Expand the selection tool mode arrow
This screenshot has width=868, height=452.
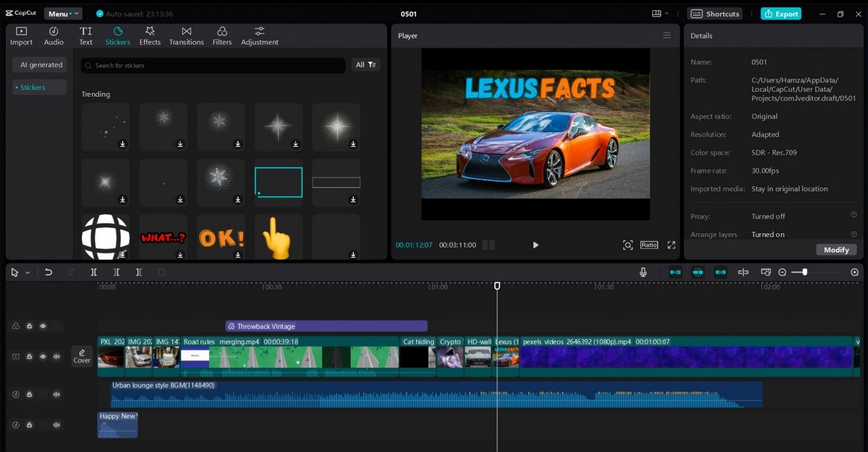[28, 273]
